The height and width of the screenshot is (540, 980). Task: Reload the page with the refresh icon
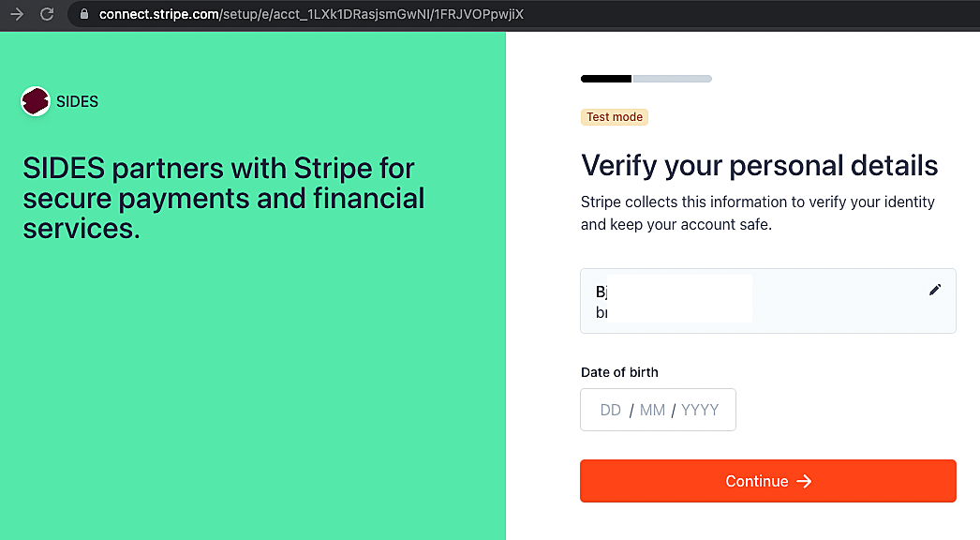coord(47,14)
